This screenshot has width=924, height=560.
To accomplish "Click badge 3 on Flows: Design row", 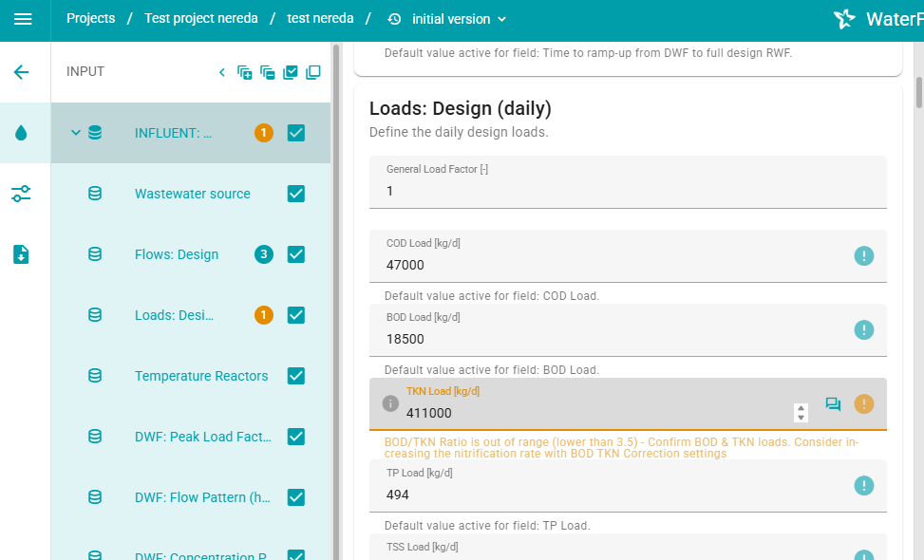I will point(263,254).
